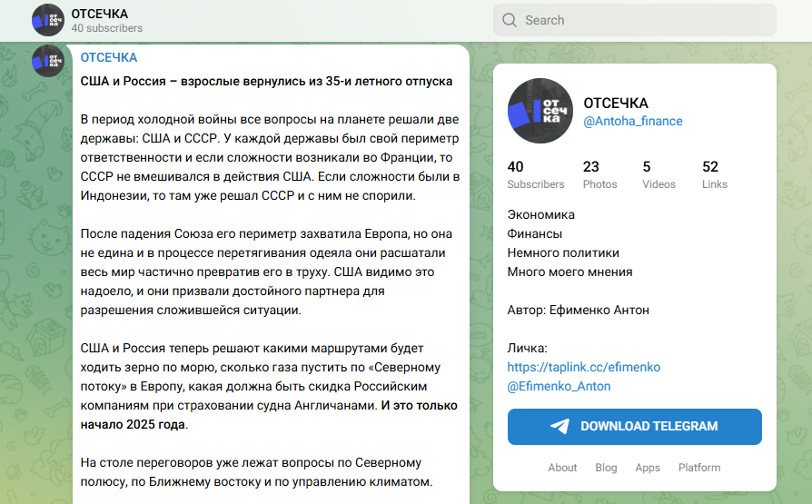Open the Blog footer link
The width and height of the screenshot is (812, 504).
click(606, 468)
